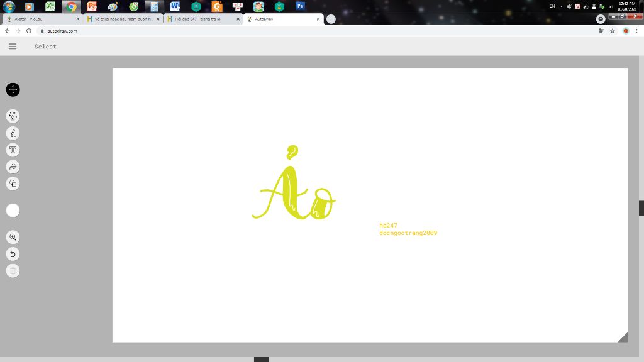This screenshot has height=362, width=644.
Task: Open Chrome three-dot menu
Action: click(636, 31)
